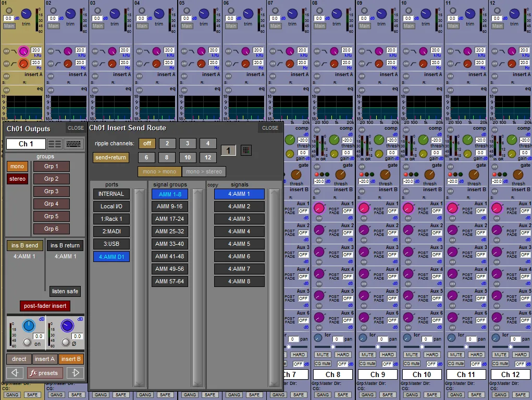Go to previous channel with left arrow
Screen dimensions: 532x400
(x=15, y=373)
